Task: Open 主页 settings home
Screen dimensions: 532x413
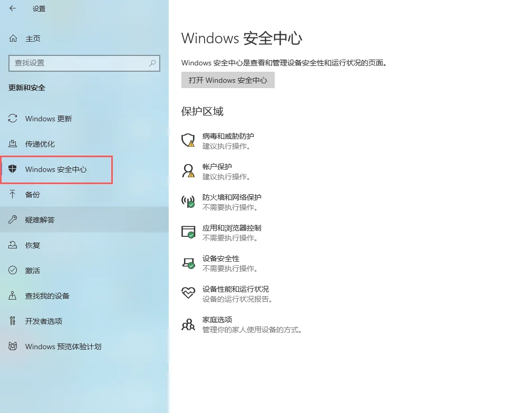Action: coord(33,39)
